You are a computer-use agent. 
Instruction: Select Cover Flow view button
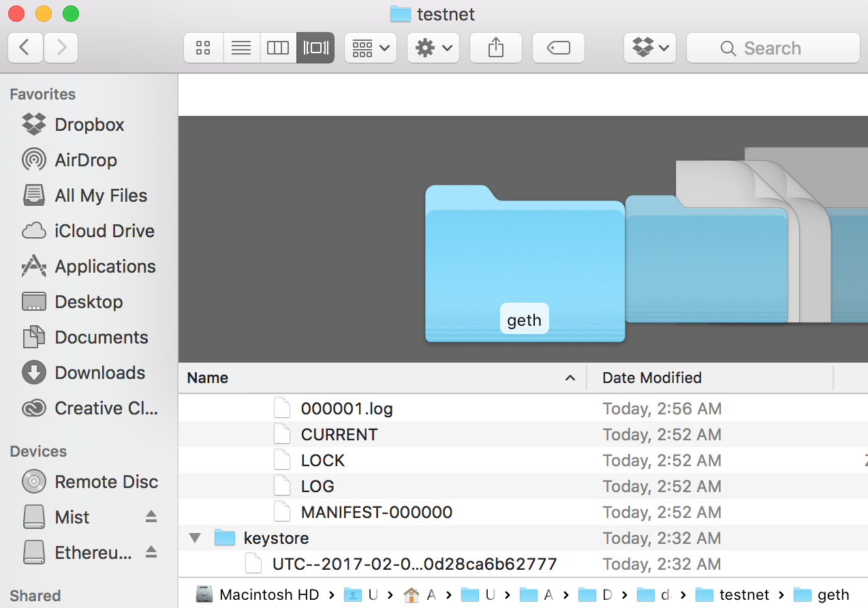[315, 48]
